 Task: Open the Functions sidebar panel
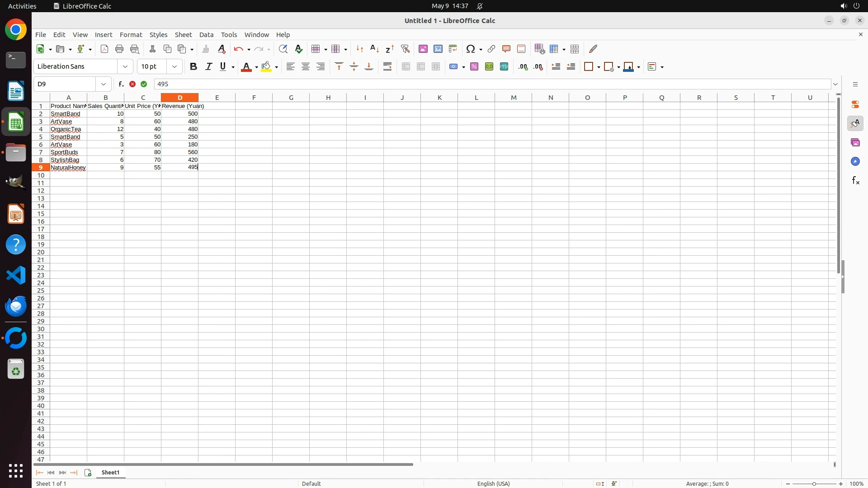point(855,181)
